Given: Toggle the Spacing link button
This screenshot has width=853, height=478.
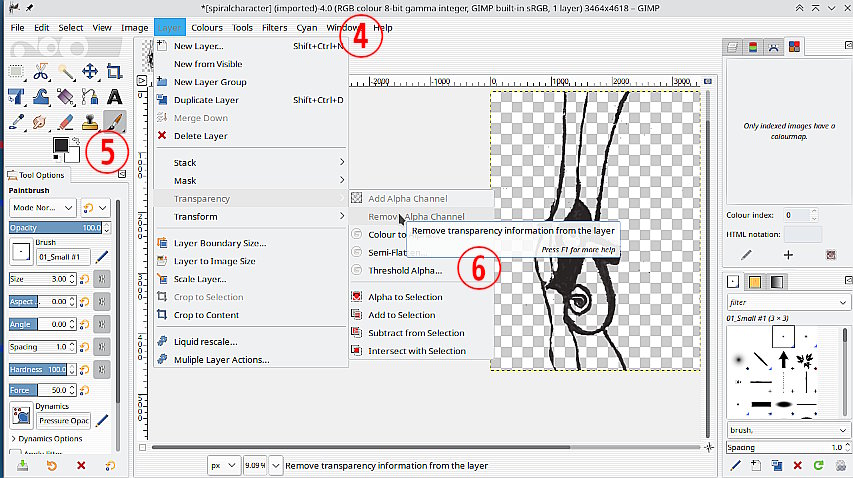Looking at the screenshot, I should point(102,347).
